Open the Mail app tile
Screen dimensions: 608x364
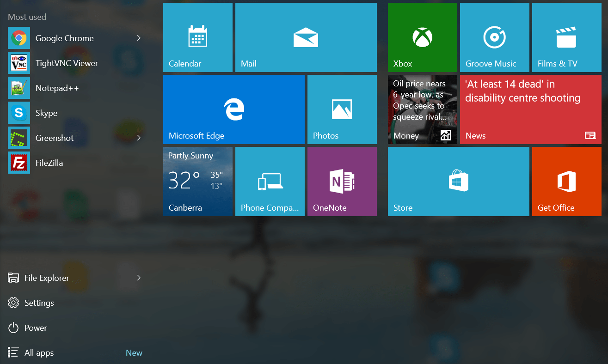click(x=306, y=37)
